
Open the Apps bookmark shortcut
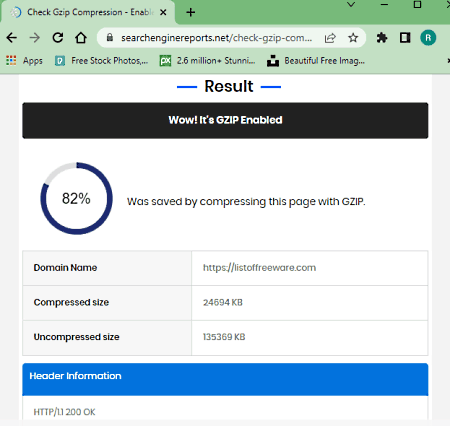(24, 61)
